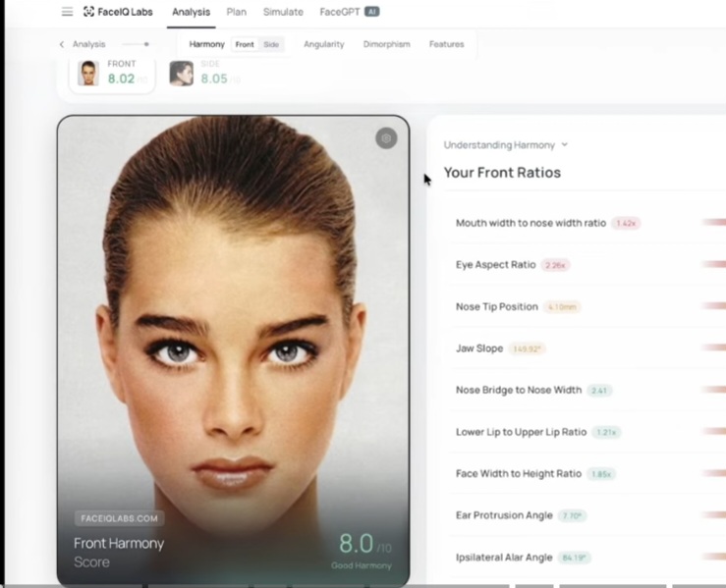Click the Face Width to Height Ratio row
The image size is (726, 588).
pyautogui.click(x=518, y=473)
